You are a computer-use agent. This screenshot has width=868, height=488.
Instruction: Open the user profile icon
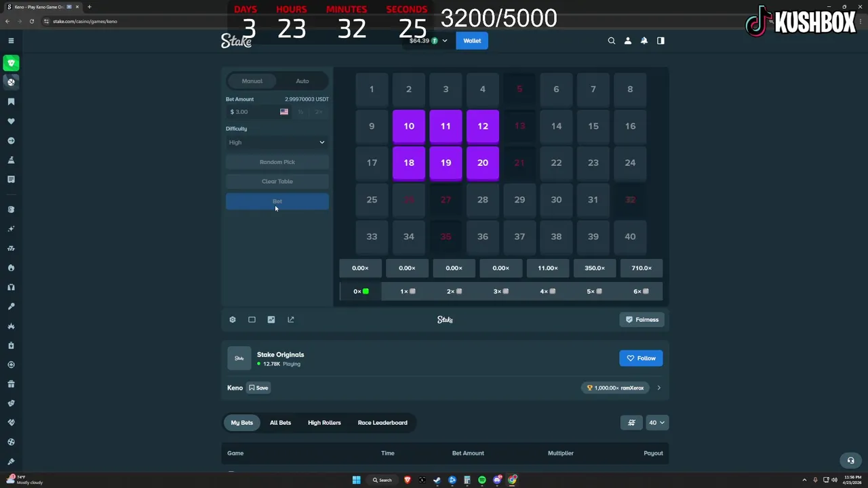(628, 41)
